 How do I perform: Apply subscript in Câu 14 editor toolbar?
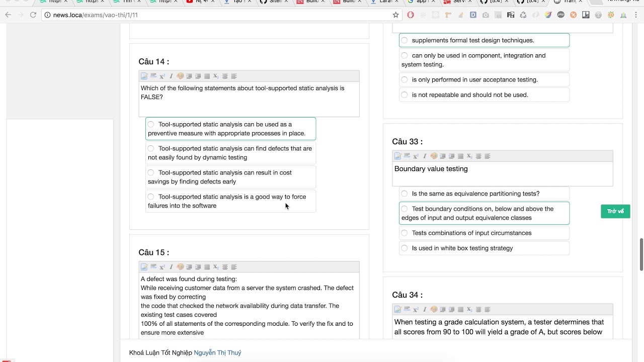[x=216, y=76]
